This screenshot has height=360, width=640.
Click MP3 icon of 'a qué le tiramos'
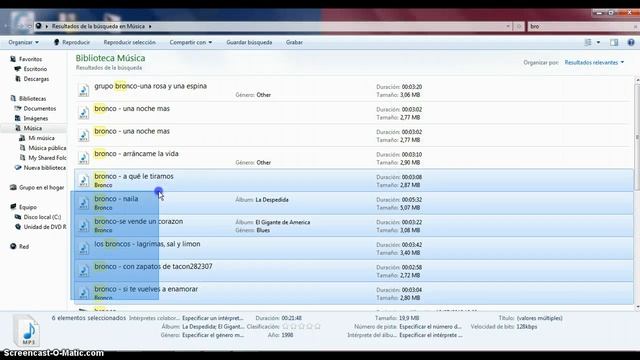[84, 180]
